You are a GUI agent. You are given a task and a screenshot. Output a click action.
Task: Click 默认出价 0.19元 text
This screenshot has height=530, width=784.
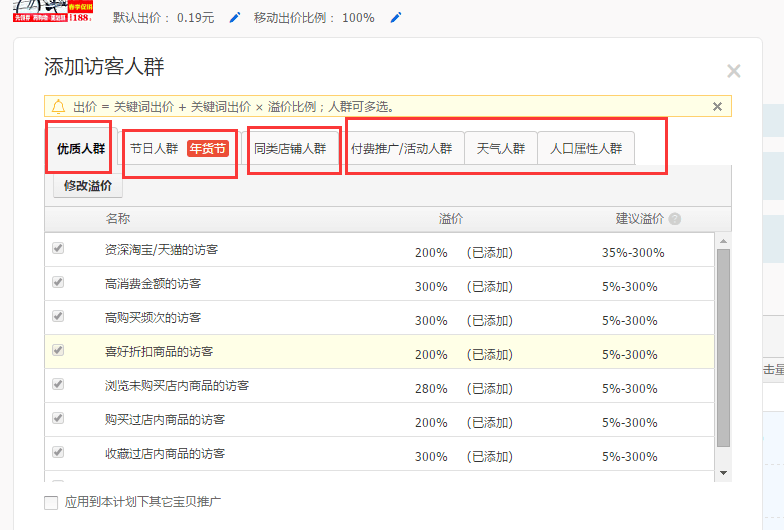click(164, 18)
